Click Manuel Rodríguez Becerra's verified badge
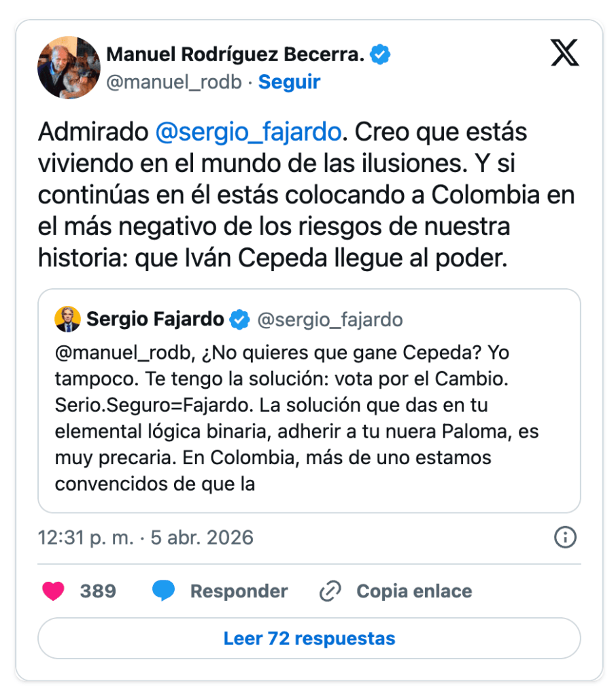The image size is (616, 696). point(379,54)
